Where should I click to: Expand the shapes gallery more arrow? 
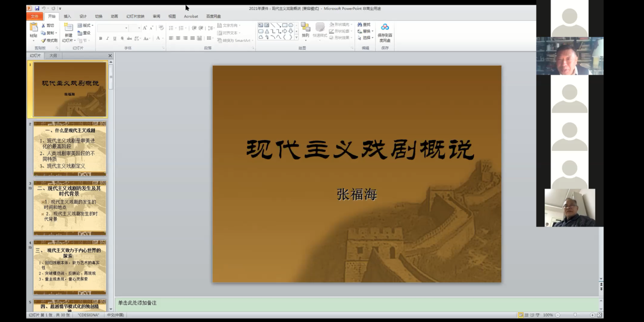click(296, 37)
